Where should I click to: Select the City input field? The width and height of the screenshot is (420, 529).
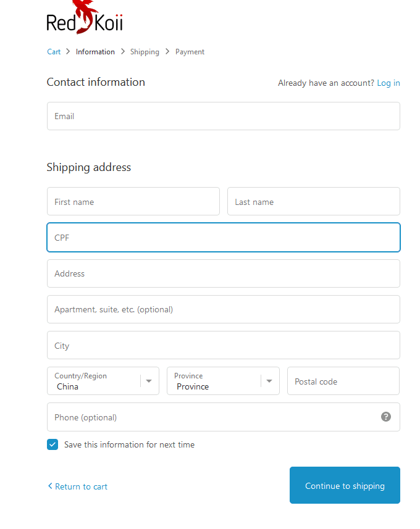(223, 345)
